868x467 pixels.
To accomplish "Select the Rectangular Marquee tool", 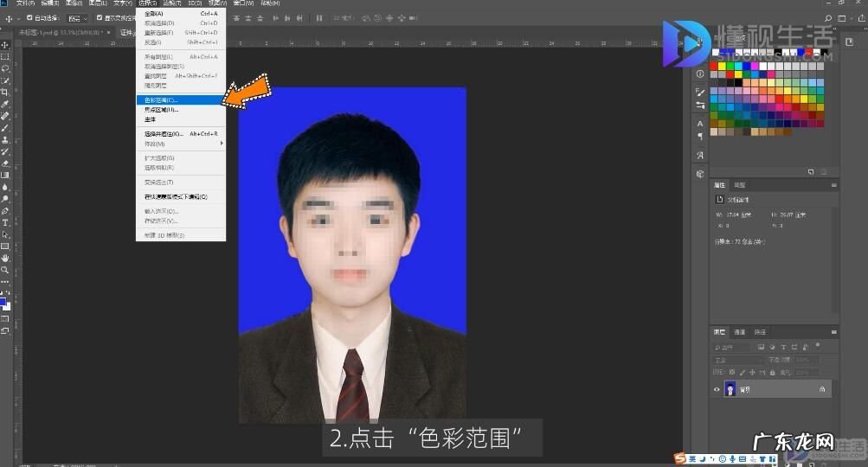I will click(5, 56).
